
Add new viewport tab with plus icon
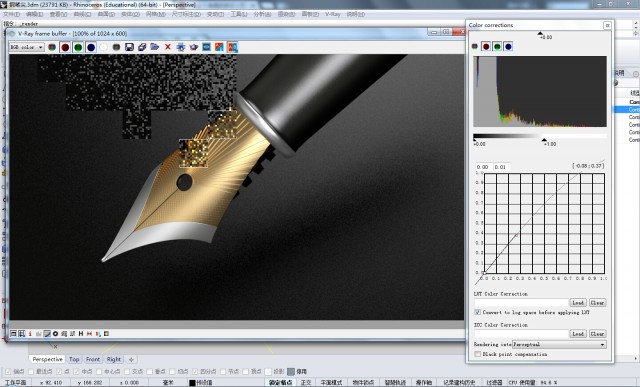click(131, 359)
